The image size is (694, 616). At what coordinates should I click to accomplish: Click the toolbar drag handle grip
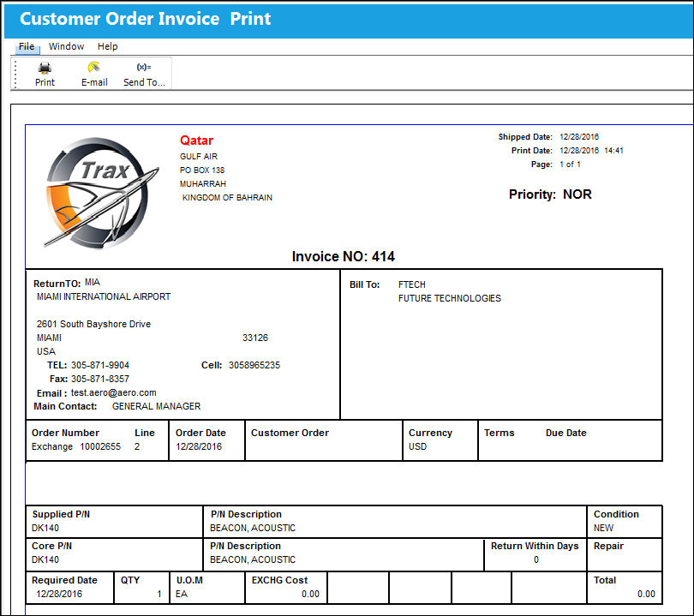[15, 74]
